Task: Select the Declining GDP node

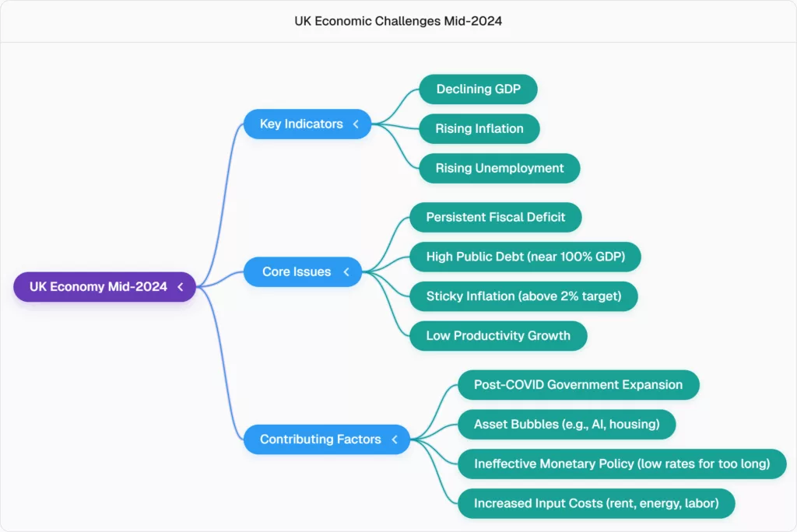Action: (x=478, y=89)
